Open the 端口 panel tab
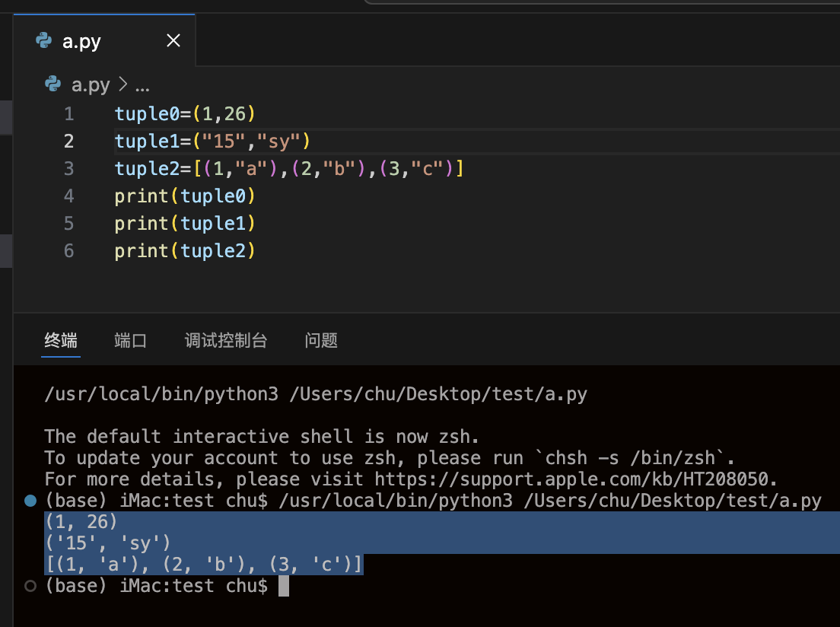Viewport: 840px width, 627px height. click(x=130, y=340)
